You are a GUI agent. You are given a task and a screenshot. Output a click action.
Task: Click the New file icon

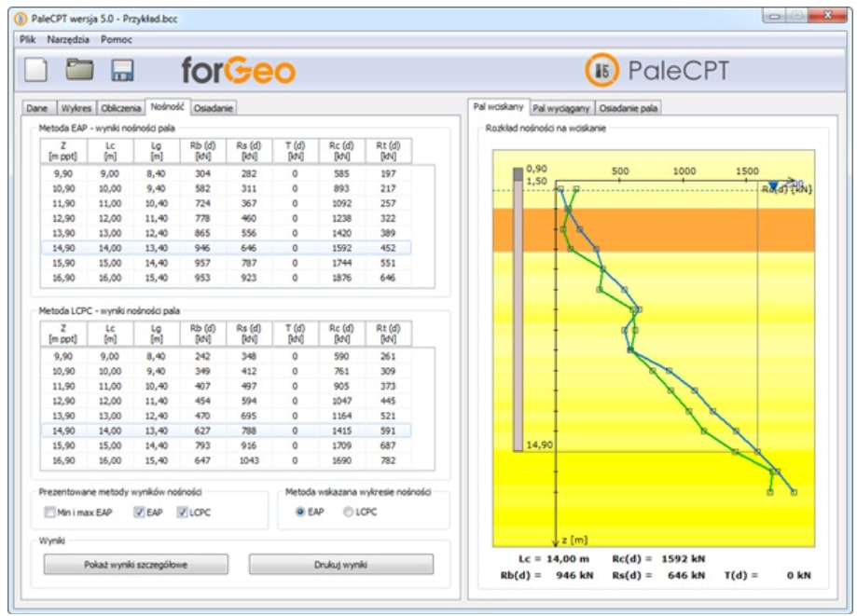pyautogui.click(x=35, y=71)
